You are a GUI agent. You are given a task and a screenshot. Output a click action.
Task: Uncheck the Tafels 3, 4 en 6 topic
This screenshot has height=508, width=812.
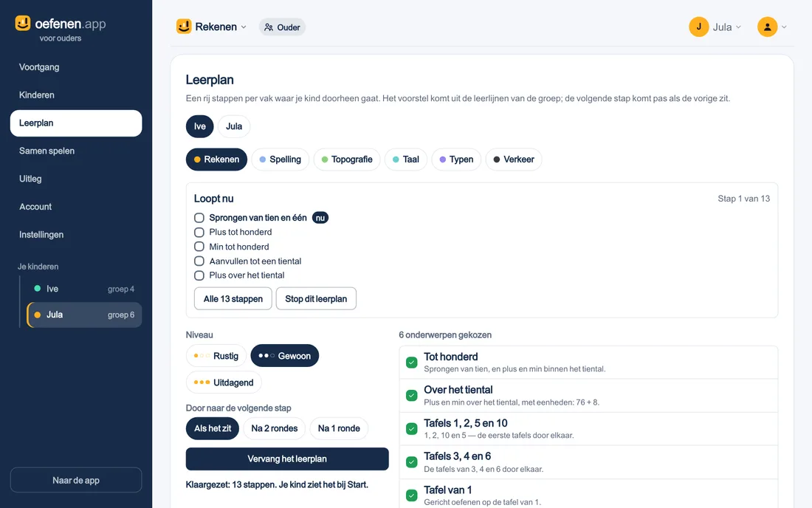coord(412,462)
